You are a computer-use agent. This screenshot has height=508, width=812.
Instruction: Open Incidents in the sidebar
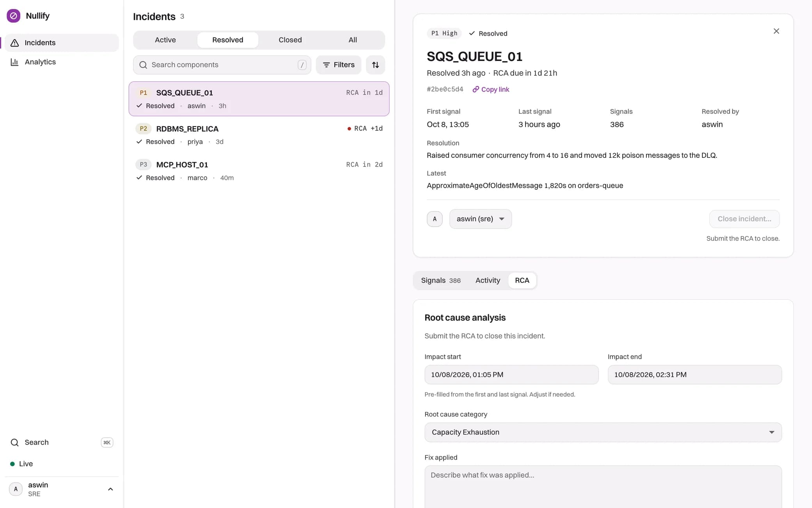(x=62, y=43)
